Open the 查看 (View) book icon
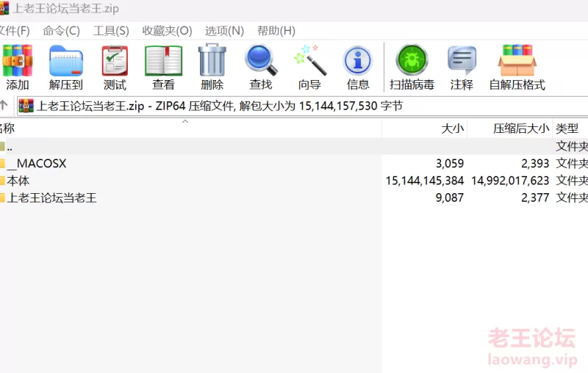Screen dimensions: 588x373 pos(163,67)
